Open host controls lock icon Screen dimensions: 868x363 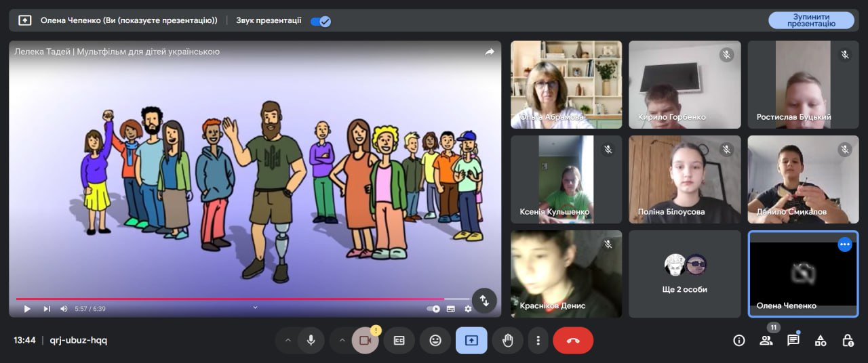coord(848,340)
